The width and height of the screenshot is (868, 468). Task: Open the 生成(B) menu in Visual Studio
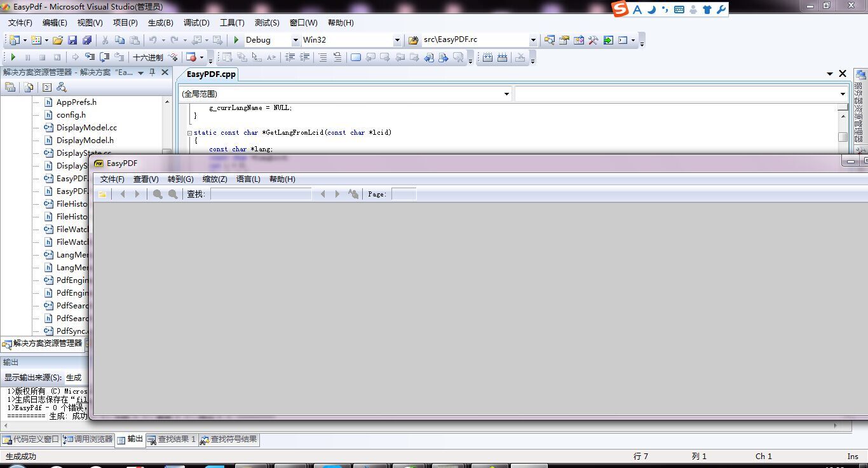click(160, 23)
